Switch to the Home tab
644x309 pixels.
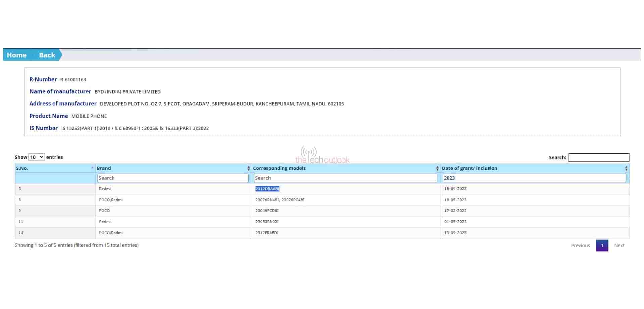point(16,55)
